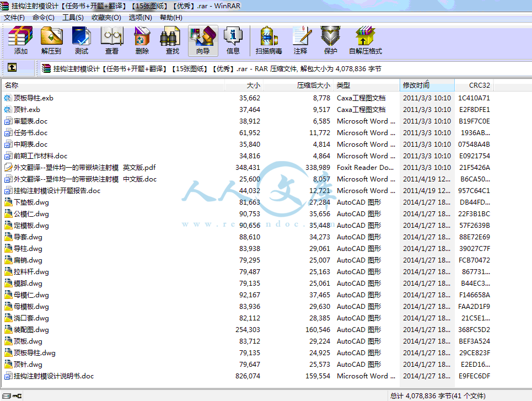The height and width of the screenshot is (401, 532).
Task: Select the file 任务书.doc
Action: click(x=30, y=133)
